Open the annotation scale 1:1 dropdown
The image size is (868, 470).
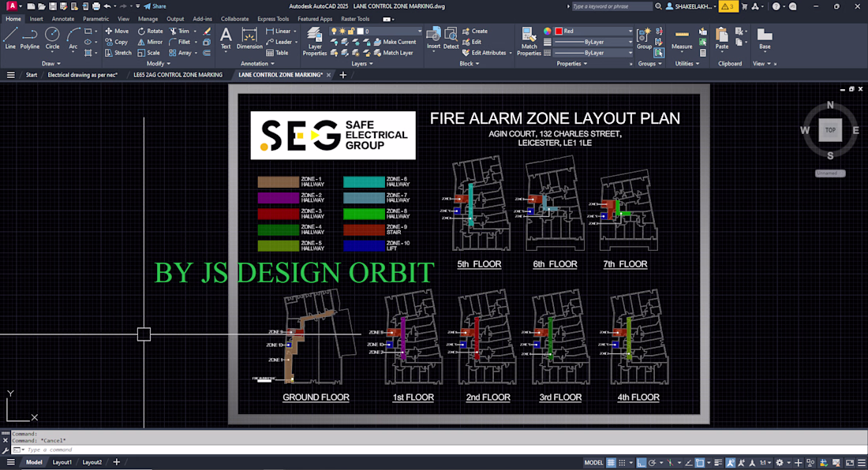click(x=765, y=463)
